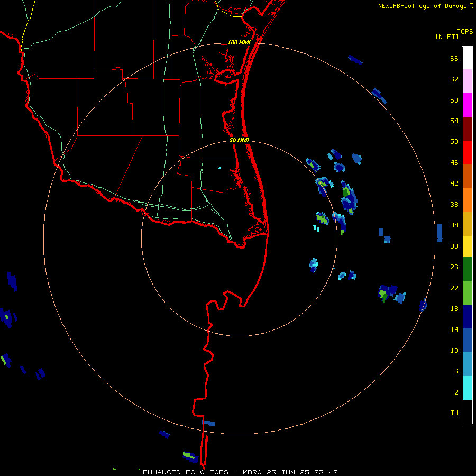Click the 10 legend value
This screenshot has height=476, width=476.
(x=454, y=351)
